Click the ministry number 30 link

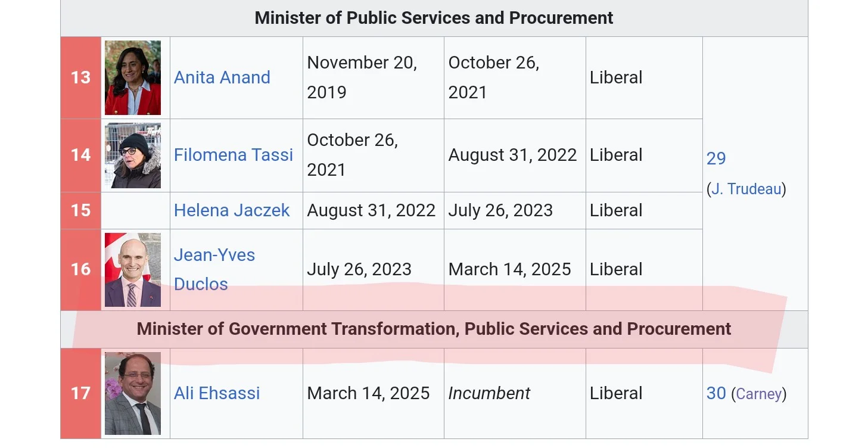(x=716, y=393)
